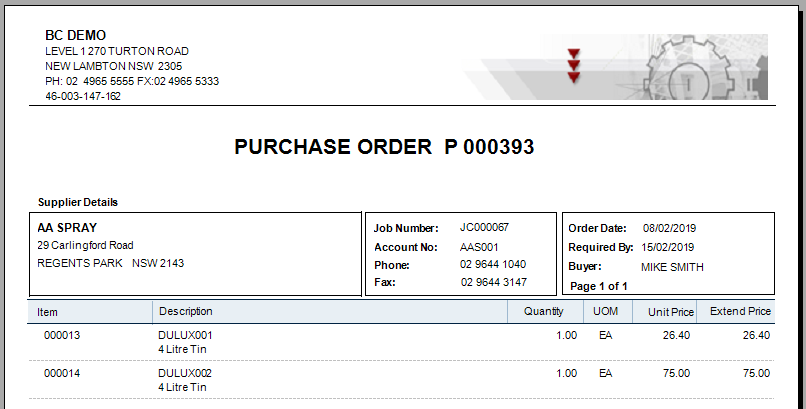The height and width of the screenshot is (409, 806).
Task: Click the buyer name MIKE SMITH
Action: tap(672, 267)
